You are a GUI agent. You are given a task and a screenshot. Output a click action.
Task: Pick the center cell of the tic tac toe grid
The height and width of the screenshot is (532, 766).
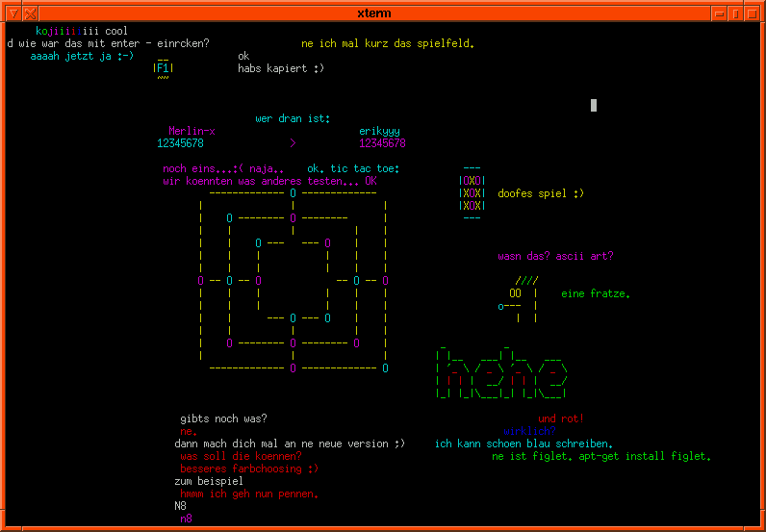[472, 192]
